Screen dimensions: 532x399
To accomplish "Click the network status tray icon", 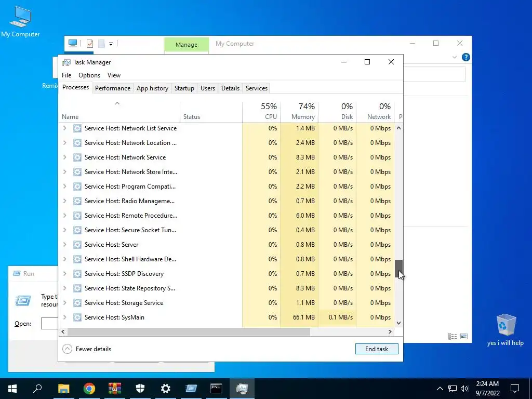I will tap(453, 389).
